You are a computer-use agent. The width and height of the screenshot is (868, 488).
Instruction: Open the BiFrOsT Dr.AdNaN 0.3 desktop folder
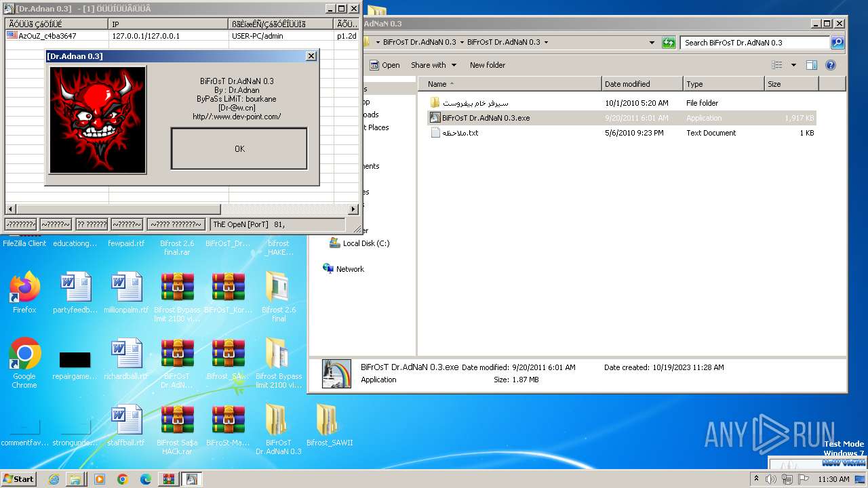pos(279,430)
